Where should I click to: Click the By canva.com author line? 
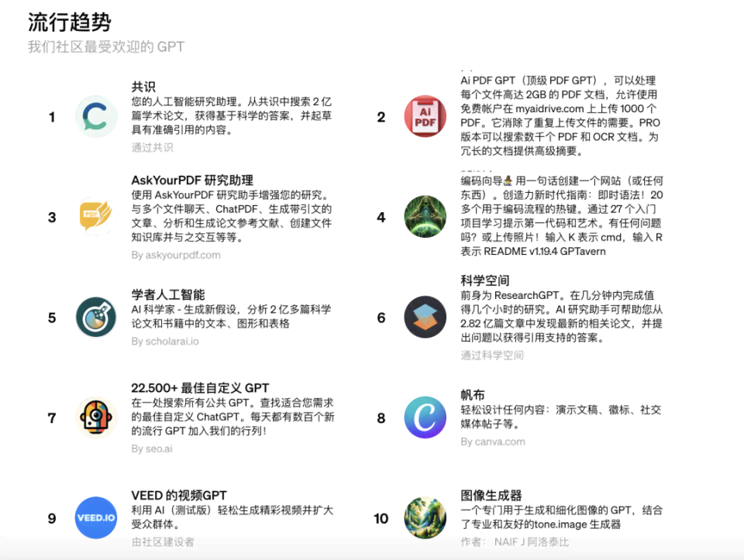(x=493, y=442)
